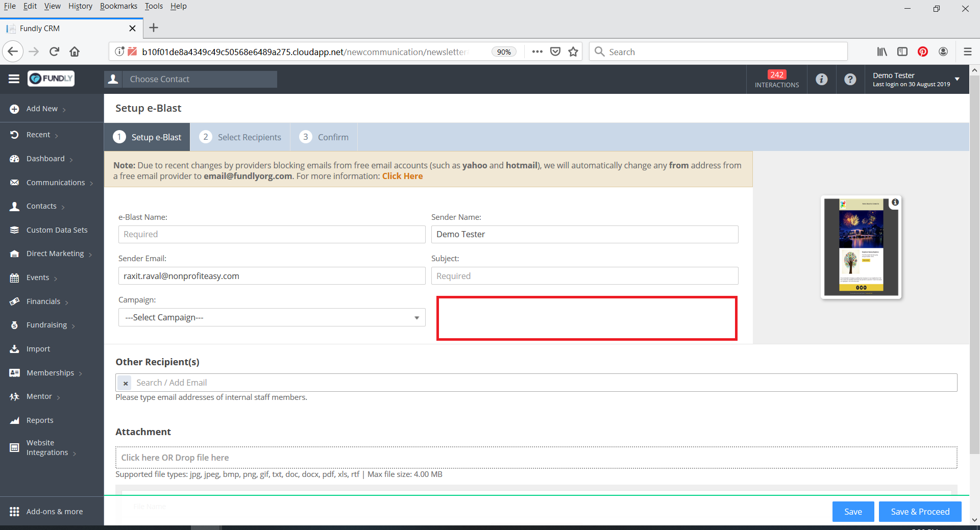
Task: Expand the Demo Tester user menu
Action: (957, 79)
